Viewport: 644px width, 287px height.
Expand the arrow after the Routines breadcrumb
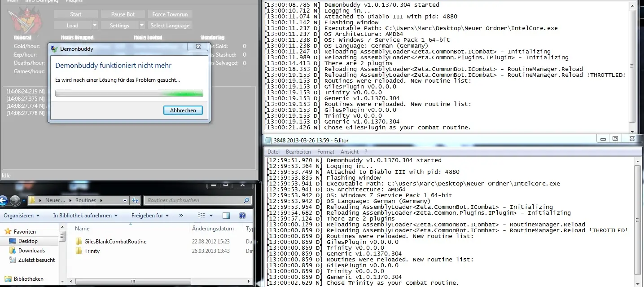[x=101, y=200]
